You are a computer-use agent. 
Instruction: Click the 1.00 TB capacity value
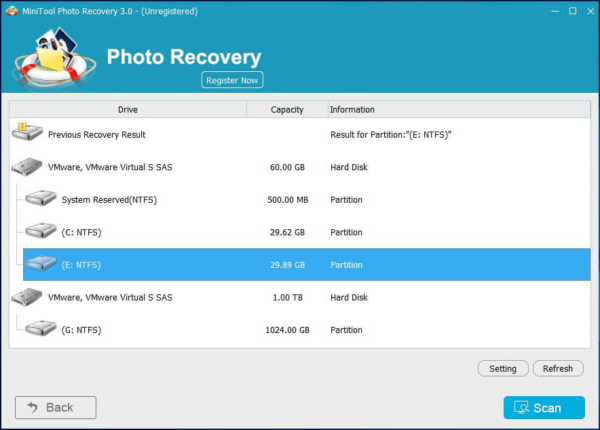click(x=287, y=297)
